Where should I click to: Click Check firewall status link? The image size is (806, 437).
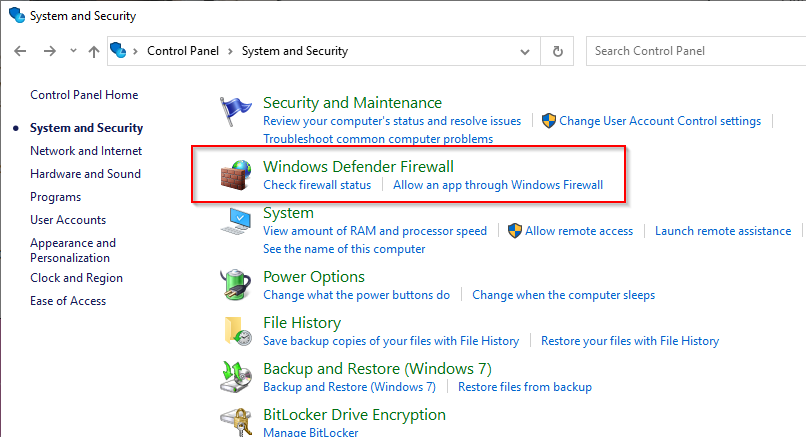pyautogui.click(x=317, y=185)
